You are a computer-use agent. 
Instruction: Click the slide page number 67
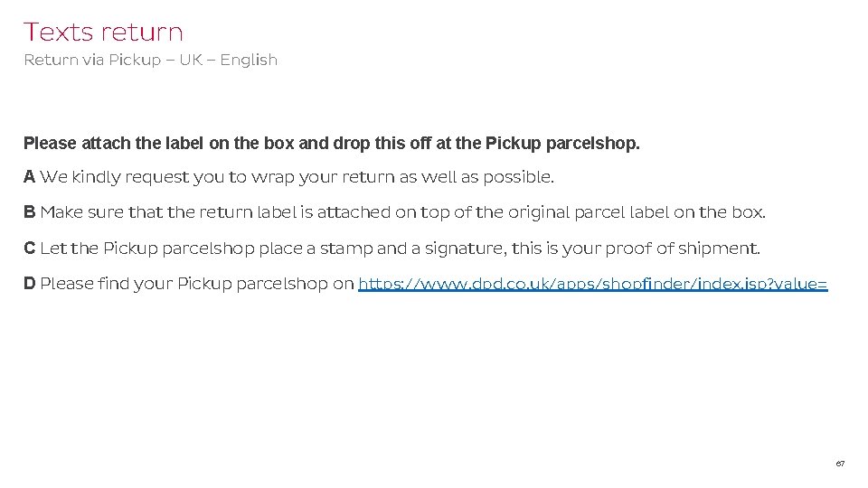pos(840,464)
